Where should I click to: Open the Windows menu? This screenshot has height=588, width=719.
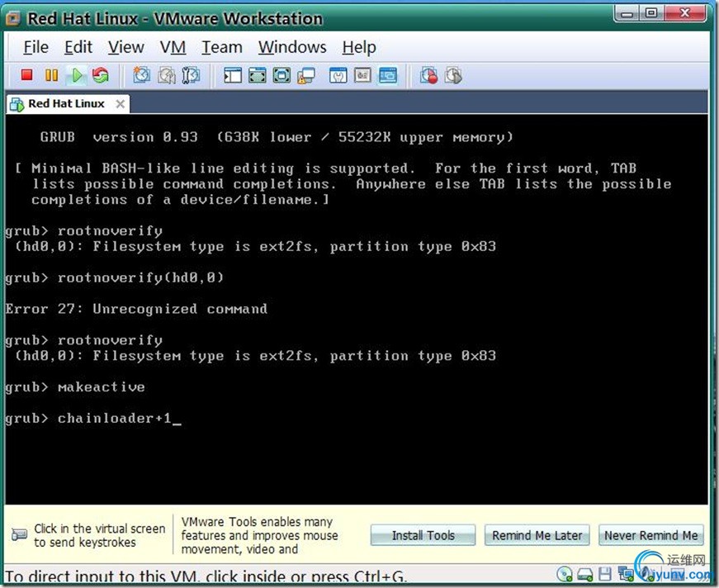point(292,47)
